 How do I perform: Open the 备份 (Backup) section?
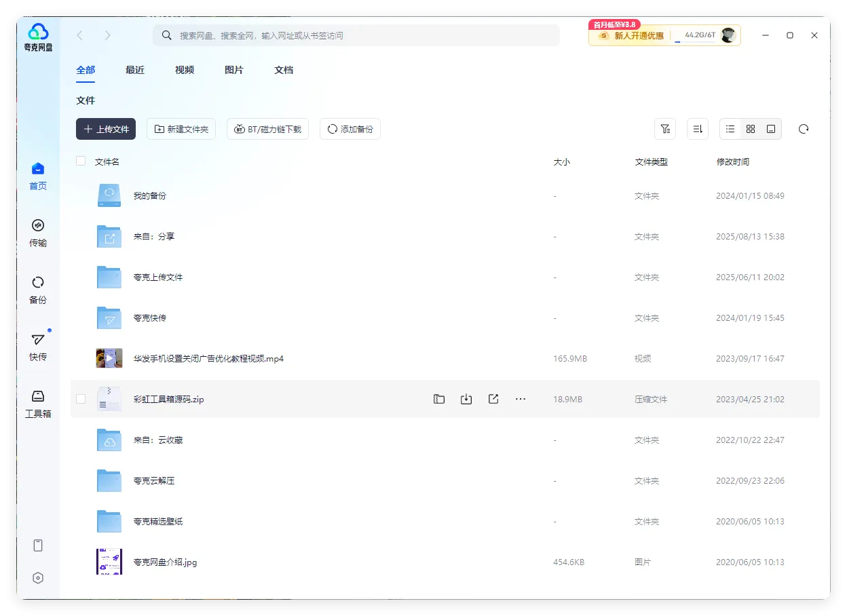(x=38, y=290)
